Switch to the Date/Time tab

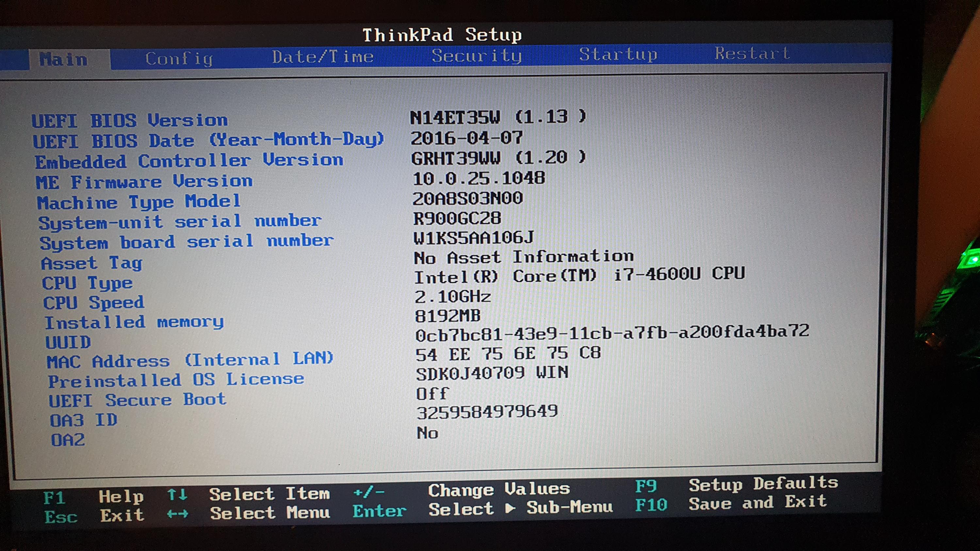click(323, 57)
